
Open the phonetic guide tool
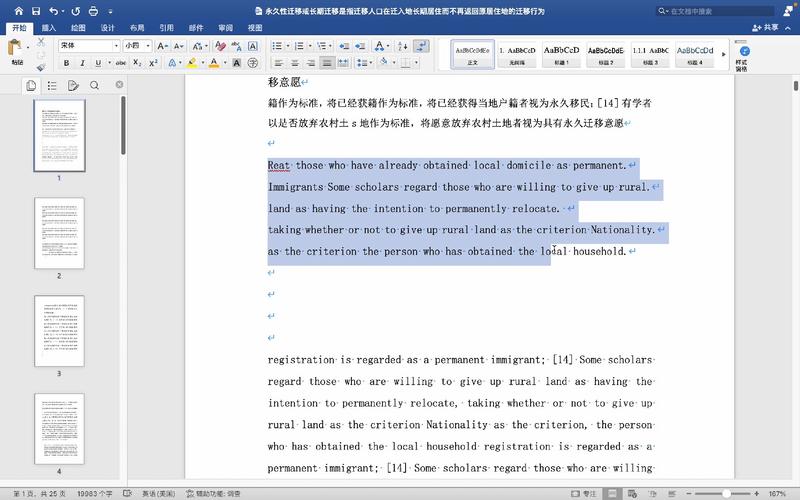[x=236, y=46]
